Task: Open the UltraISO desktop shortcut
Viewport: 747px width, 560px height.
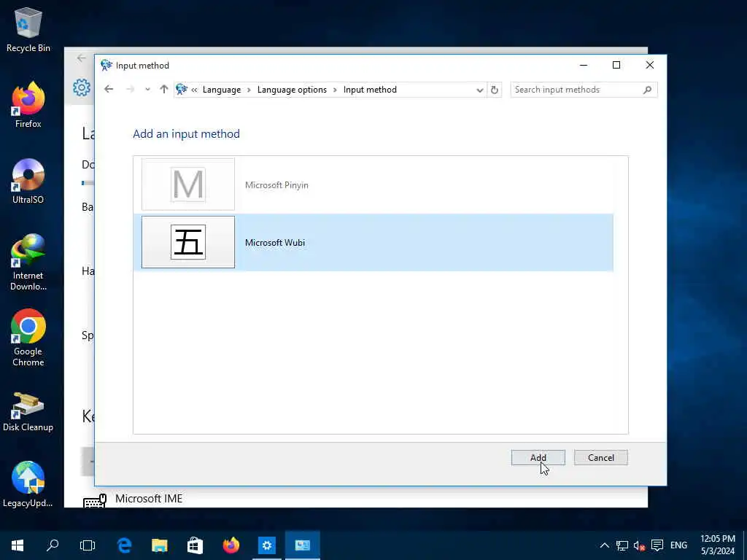Action: [28, 181]
